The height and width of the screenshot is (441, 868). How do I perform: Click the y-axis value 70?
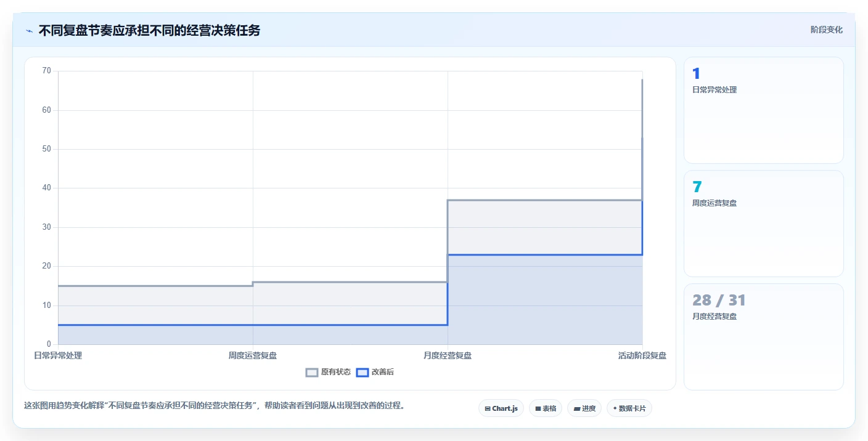coord(47,71)
